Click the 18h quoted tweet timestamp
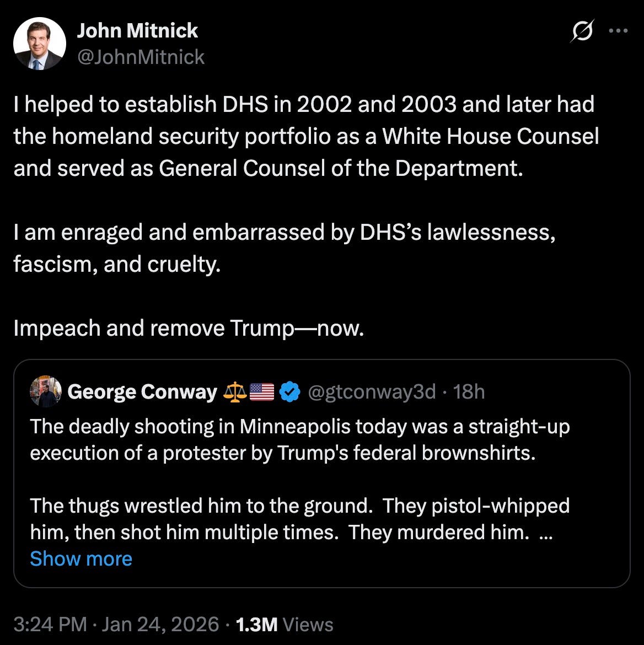The width and height of the screenshot is (644, 645). tap(469, 392)
